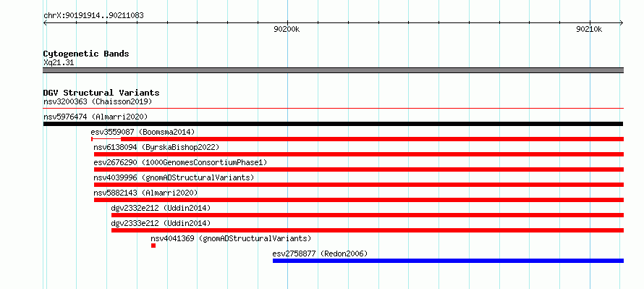This screenshot has height=289, width=644.
Task: Click the Cytogenetic Bands track title
Action: [x=86, y=54]
